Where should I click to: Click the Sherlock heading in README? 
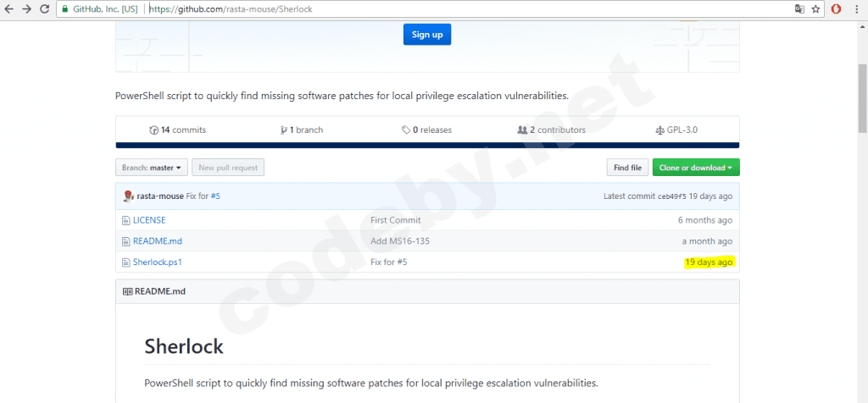click(x=184, y=346)
